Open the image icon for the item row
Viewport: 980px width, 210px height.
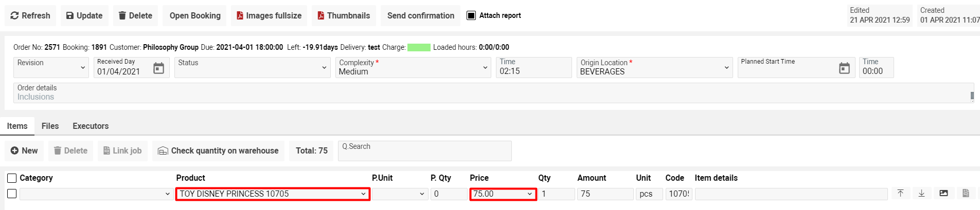point(943,194)
